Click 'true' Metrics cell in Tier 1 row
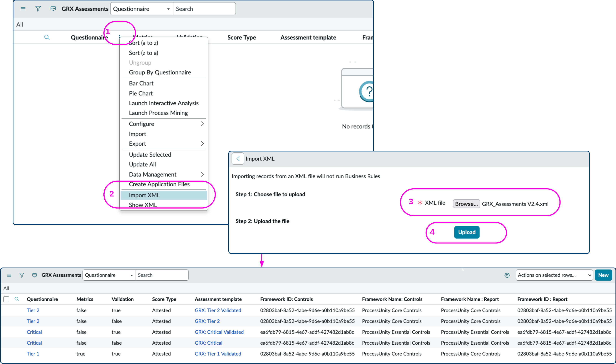The width and height of the screenshot is (616, 364). click(81, 354)
